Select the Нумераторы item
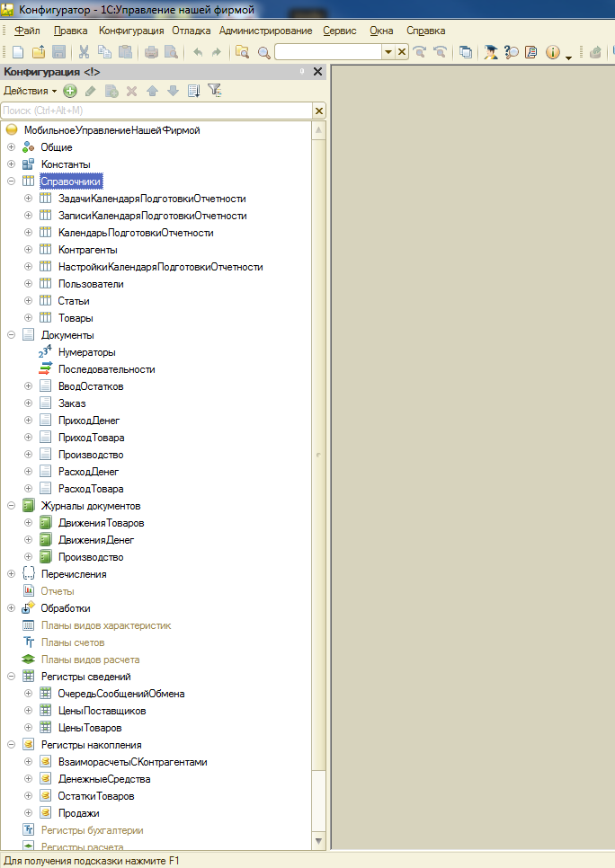615x868 pixels. point(87,352)
